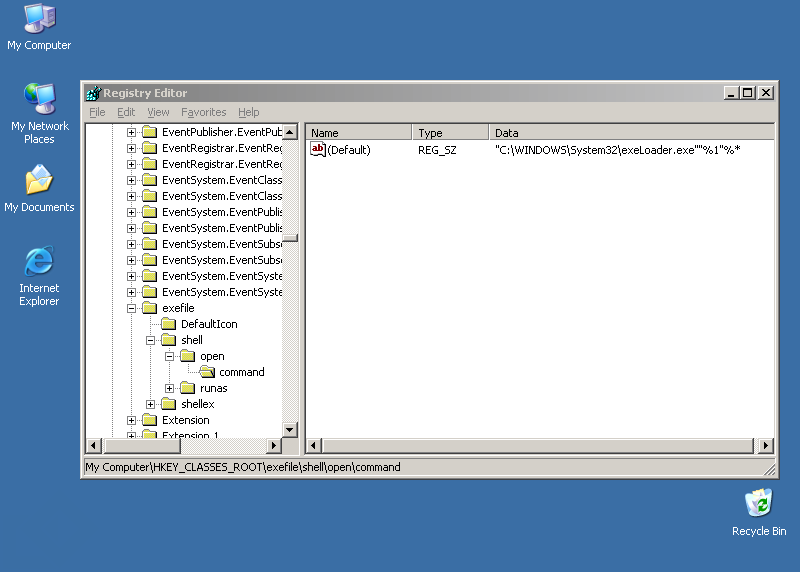Screen dimensions: 800x572
Task: Click the DefaultIcon folder icon
Action: coord(168,324)
